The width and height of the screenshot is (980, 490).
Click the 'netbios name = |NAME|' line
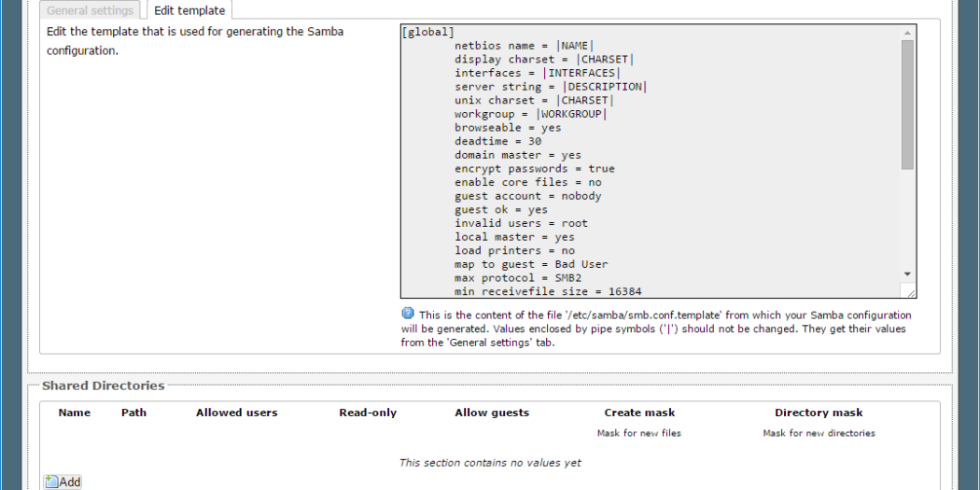click(524, 46)
